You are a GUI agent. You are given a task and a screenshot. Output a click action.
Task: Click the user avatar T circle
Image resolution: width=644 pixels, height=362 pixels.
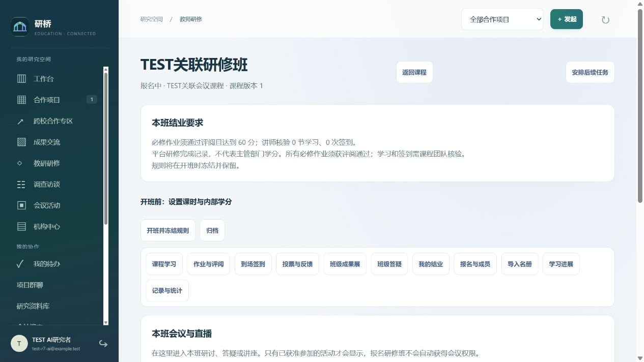point(19,343)
